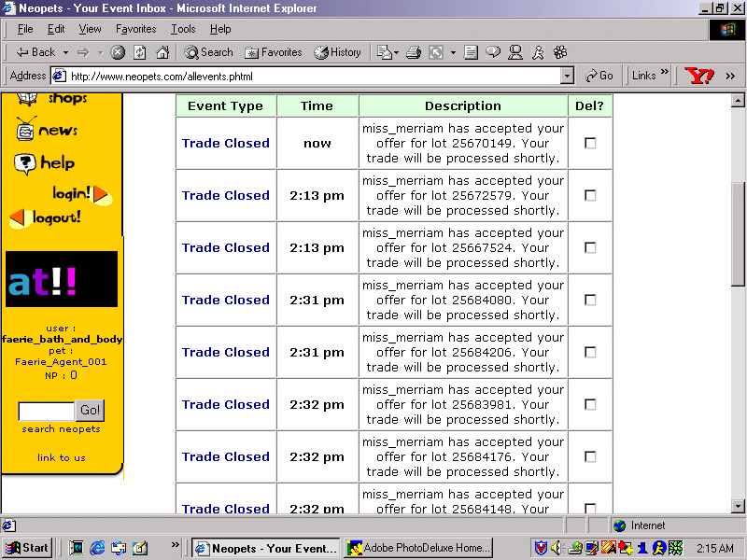The width and height of the screenshot is (747, 560).
Task: Open the Back history dropdown arrow
Action: pos(65,52)
